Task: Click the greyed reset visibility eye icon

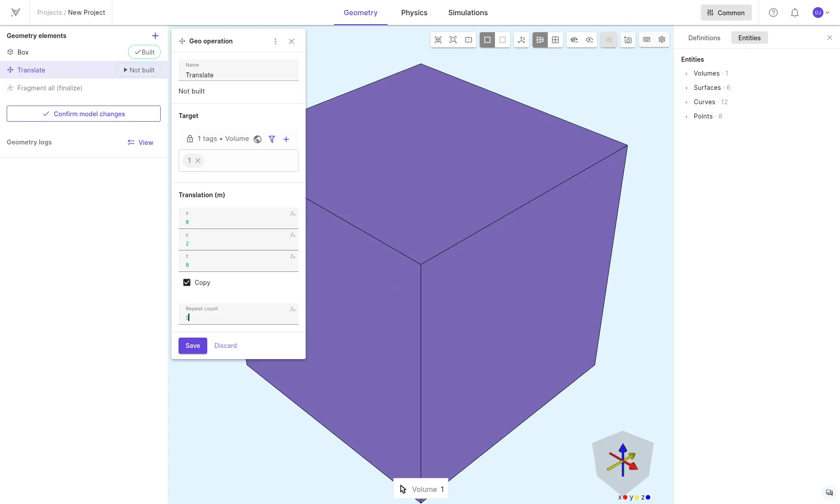Action: pyautogui.click(x=609, y=40)
